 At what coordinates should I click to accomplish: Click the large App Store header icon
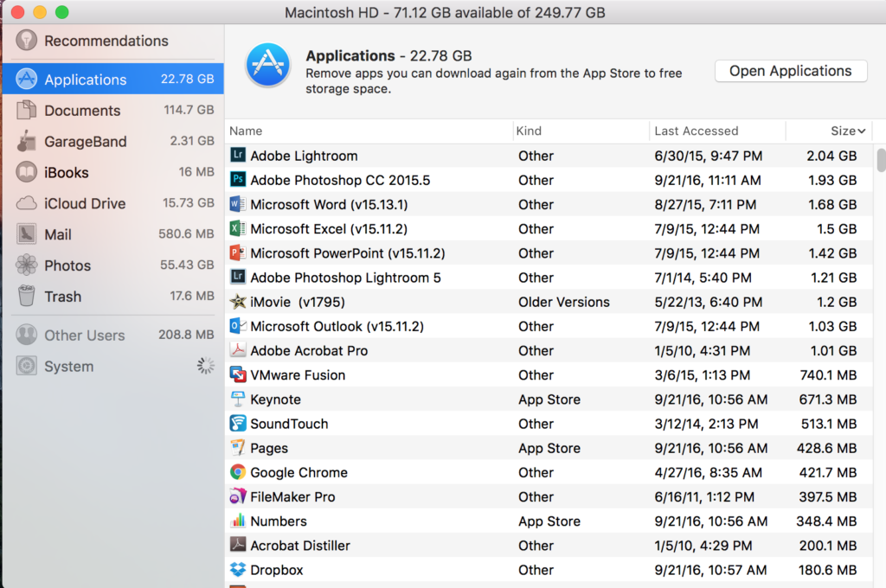click(x=268, y=65)
